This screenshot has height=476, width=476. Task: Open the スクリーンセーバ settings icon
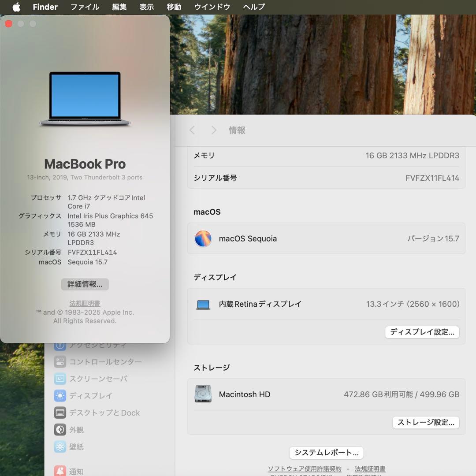tap(60, 379)
